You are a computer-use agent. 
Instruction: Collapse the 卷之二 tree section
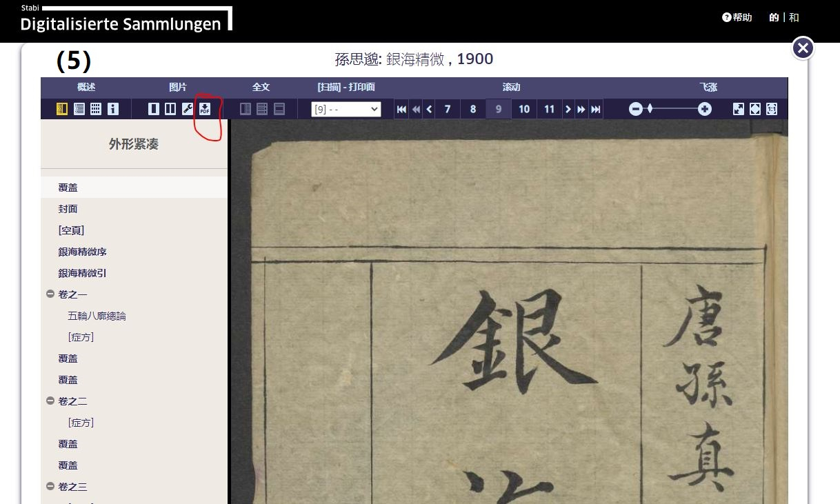point(50,401)
